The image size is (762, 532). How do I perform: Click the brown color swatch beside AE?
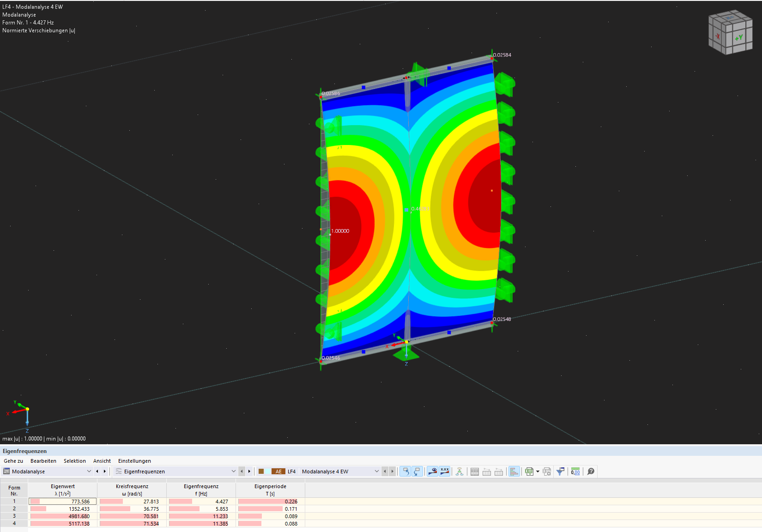(x=261, y=472)
